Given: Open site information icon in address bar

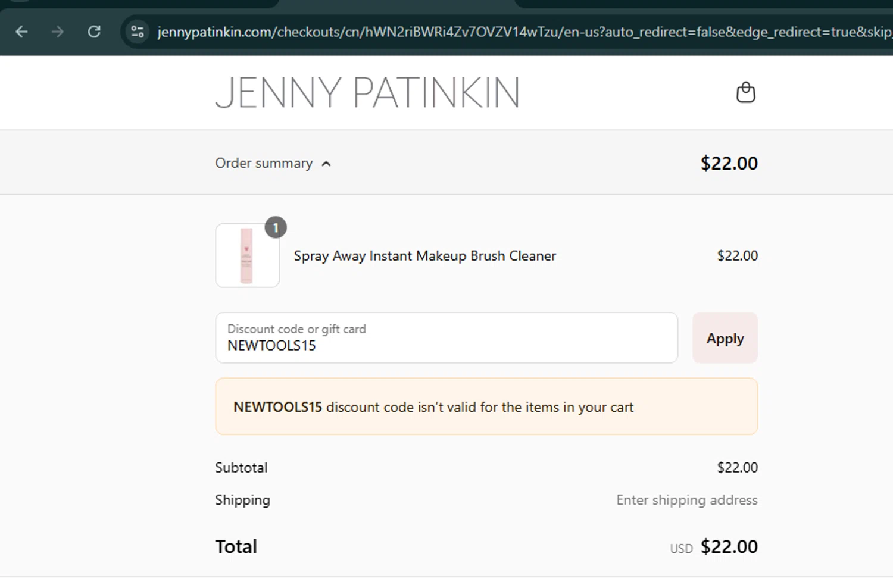Looking at the screenshot, I should point(138,32).
